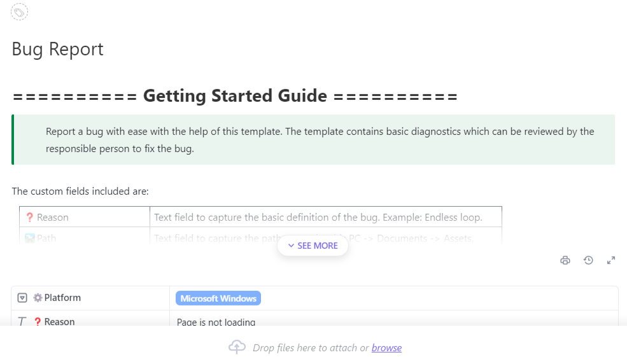Click the Reason custom field label
This screenshot has width=627, height=364.
pyautogui.click(x=59, y=322)
